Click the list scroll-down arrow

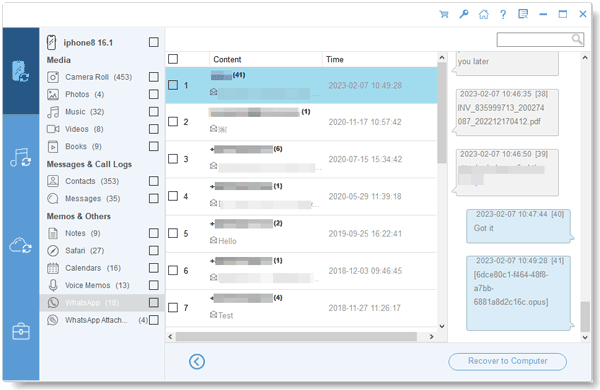(442, 326)
